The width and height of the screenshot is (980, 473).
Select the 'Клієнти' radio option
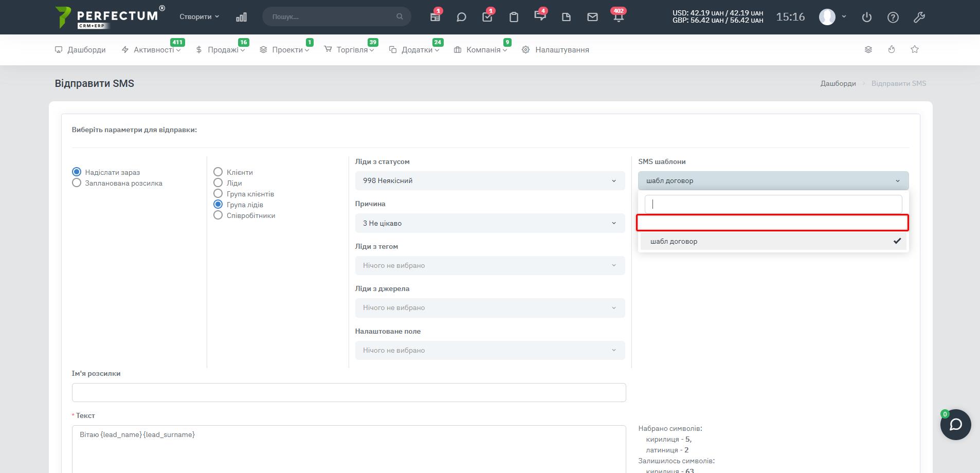218,172
